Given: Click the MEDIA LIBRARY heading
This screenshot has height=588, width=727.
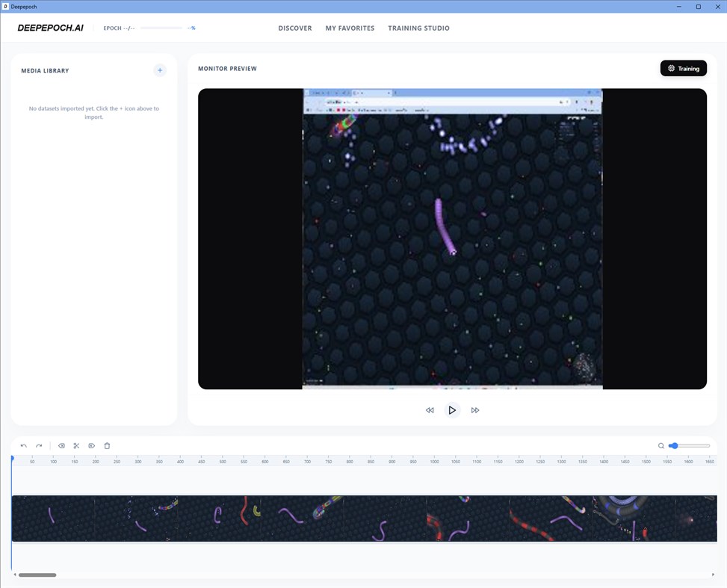Looking at the screenshot, I should 45,70.
